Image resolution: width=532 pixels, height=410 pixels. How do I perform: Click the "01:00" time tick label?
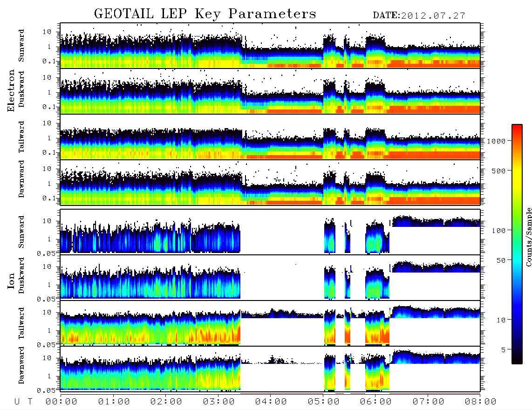point(114,402)
